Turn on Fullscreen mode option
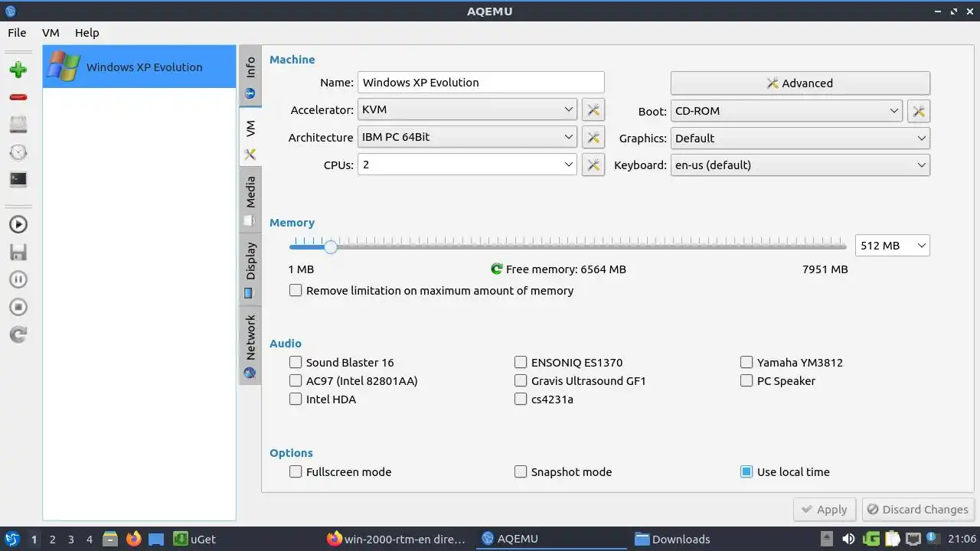 click(x=340, y=472)
